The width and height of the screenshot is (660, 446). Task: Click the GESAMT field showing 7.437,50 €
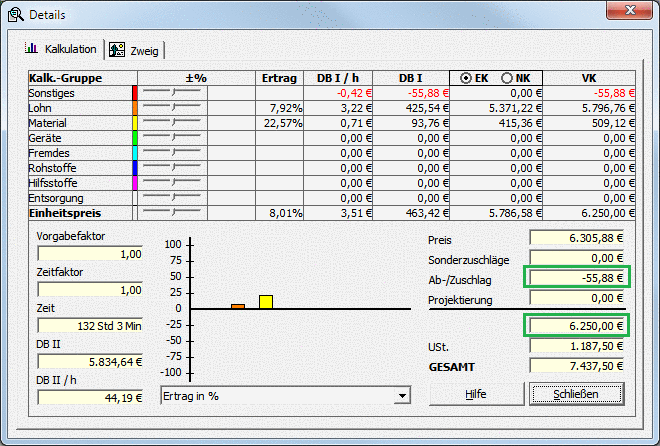point(577,366)
